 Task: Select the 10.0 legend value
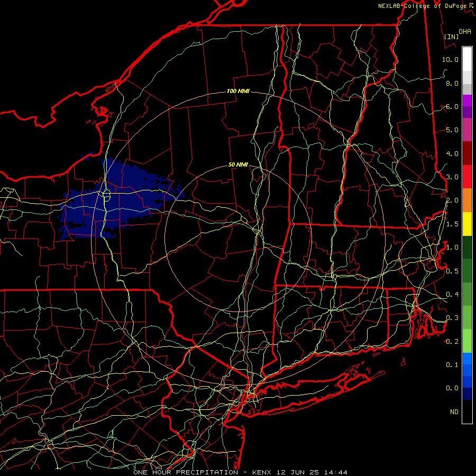pos(450,59)
